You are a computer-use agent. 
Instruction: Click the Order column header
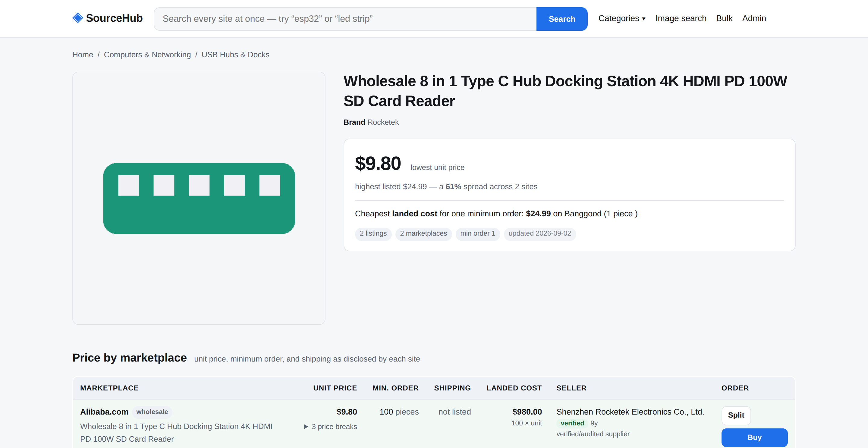(x=735, y=388)
